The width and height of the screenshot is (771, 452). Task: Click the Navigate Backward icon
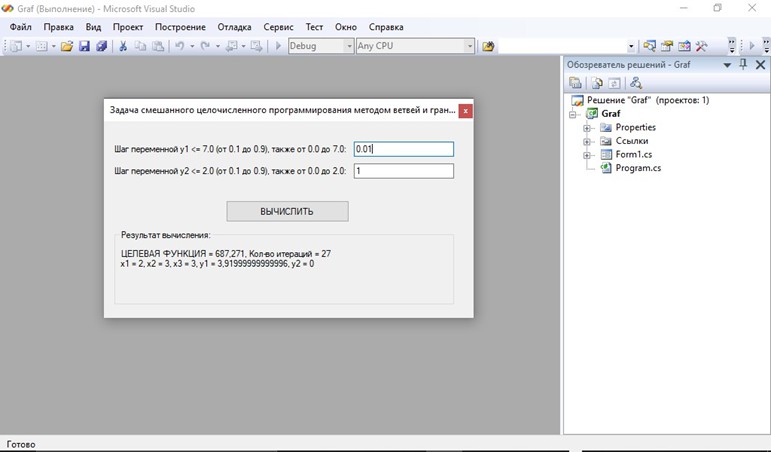[231, 46]
